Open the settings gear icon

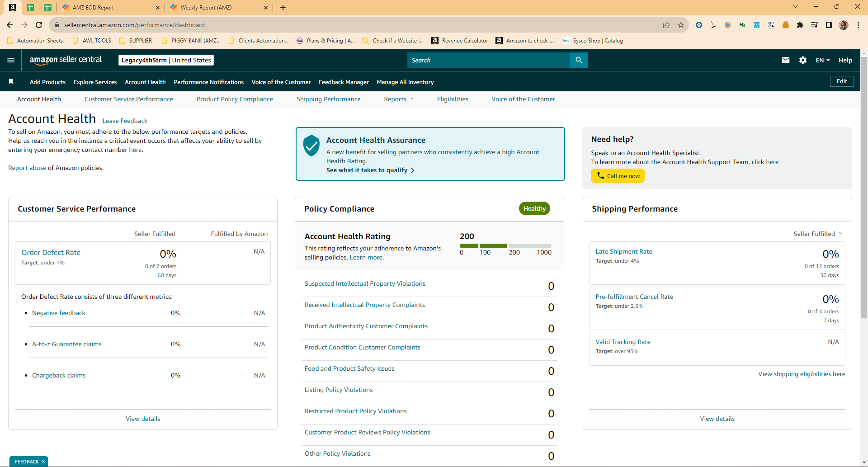(x=803, y=60)
